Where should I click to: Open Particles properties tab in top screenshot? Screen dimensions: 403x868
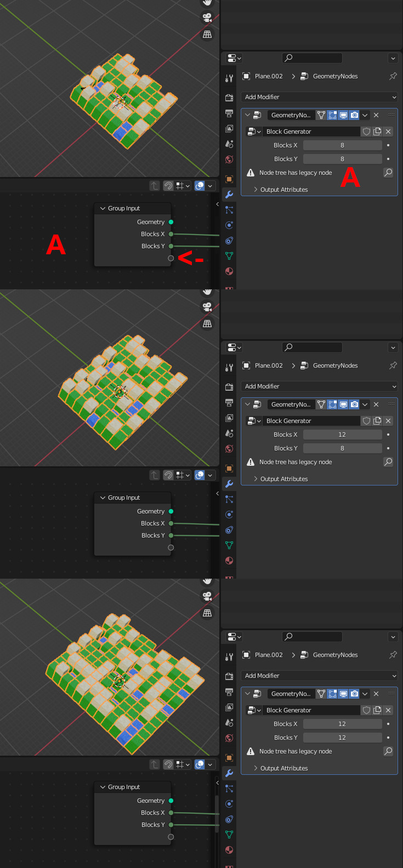pyautogui.click(x=229, y=210)
